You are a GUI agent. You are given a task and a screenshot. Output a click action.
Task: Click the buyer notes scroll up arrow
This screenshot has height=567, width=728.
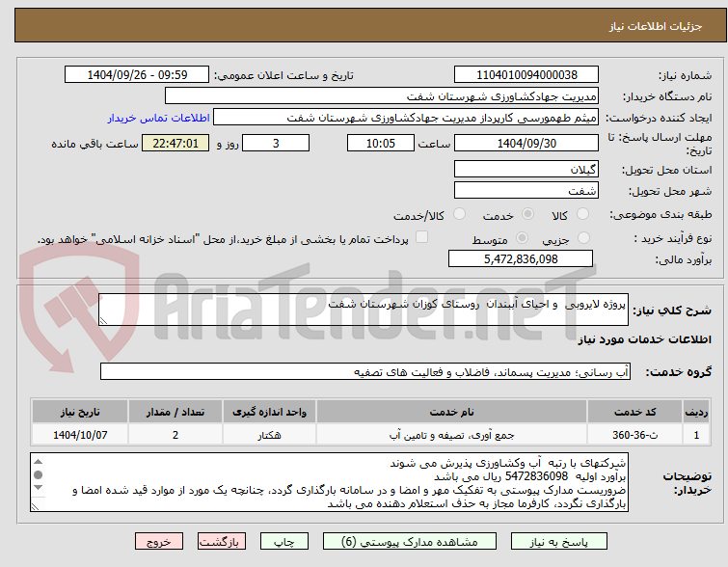(38, 462)
